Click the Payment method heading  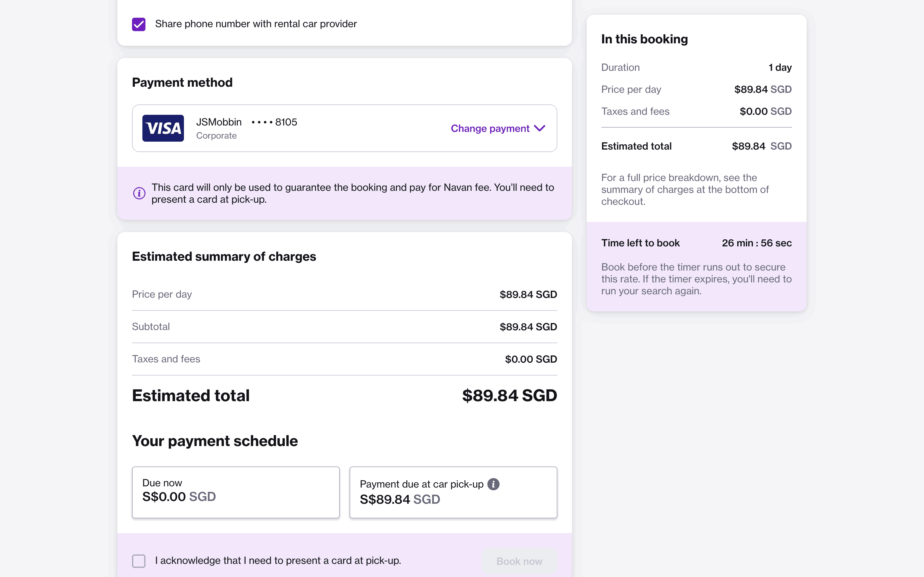coord(182,82)
